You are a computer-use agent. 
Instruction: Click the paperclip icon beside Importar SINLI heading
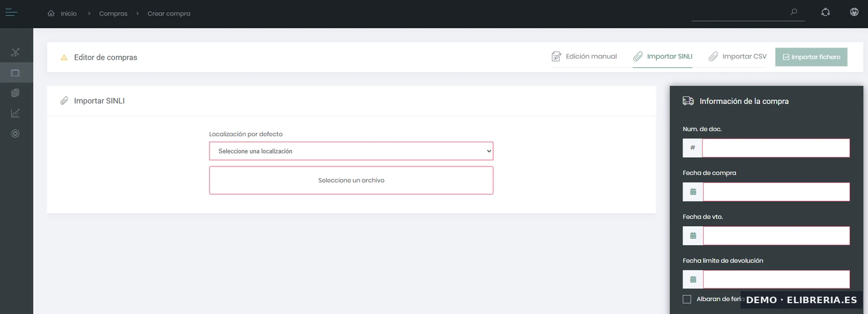(x=64, y=101)
